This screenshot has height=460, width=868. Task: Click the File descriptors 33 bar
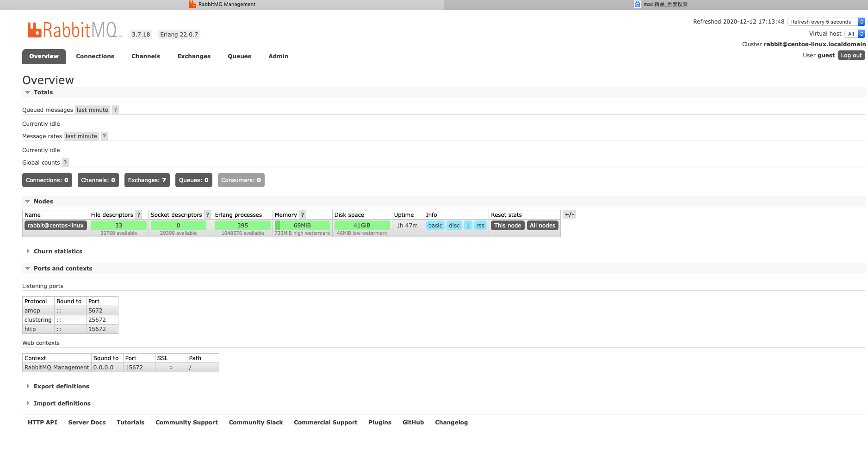point(119,226)
